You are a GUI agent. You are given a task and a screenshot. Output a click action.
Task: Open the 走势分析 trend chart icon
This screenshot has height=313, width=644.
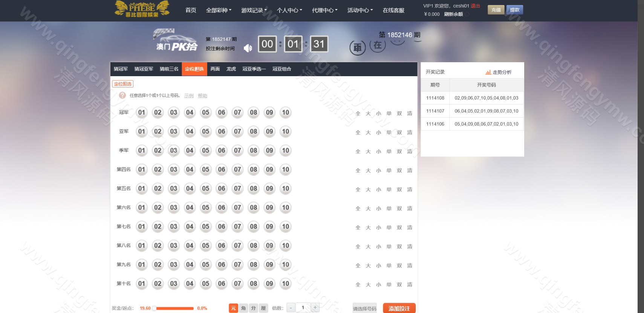point(488,72)
